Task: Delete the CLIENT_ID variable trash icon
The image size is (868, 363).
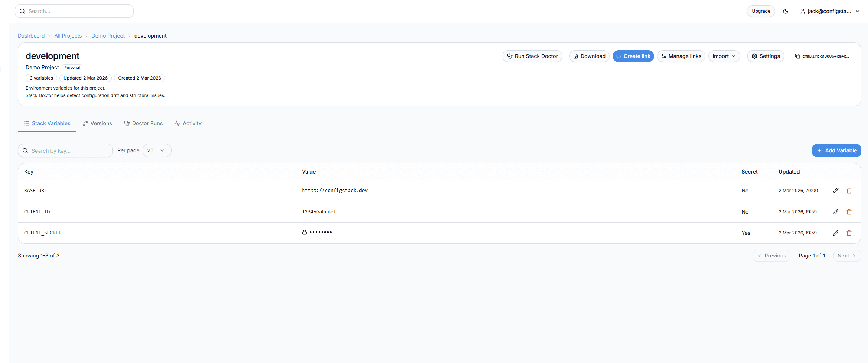Action: [849, 212]
